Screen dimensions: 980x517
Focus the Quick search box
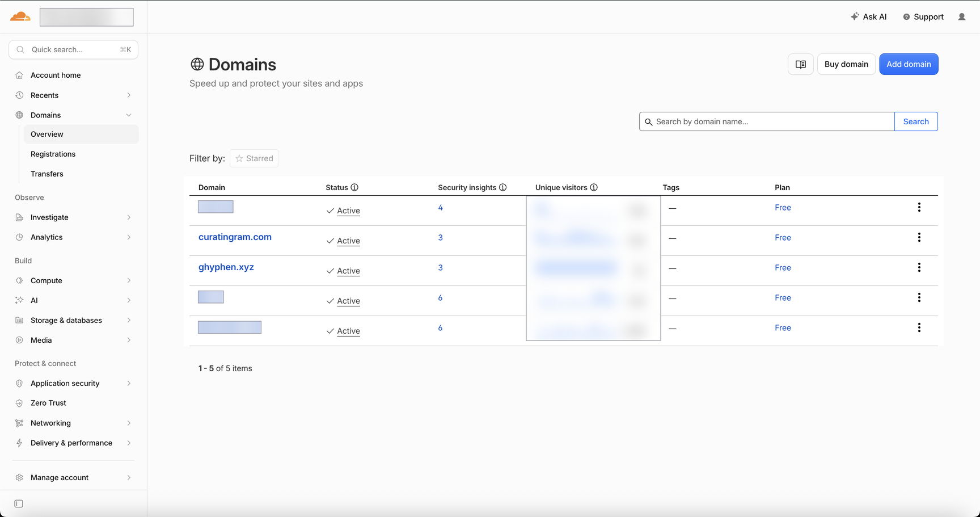[74, 49]
